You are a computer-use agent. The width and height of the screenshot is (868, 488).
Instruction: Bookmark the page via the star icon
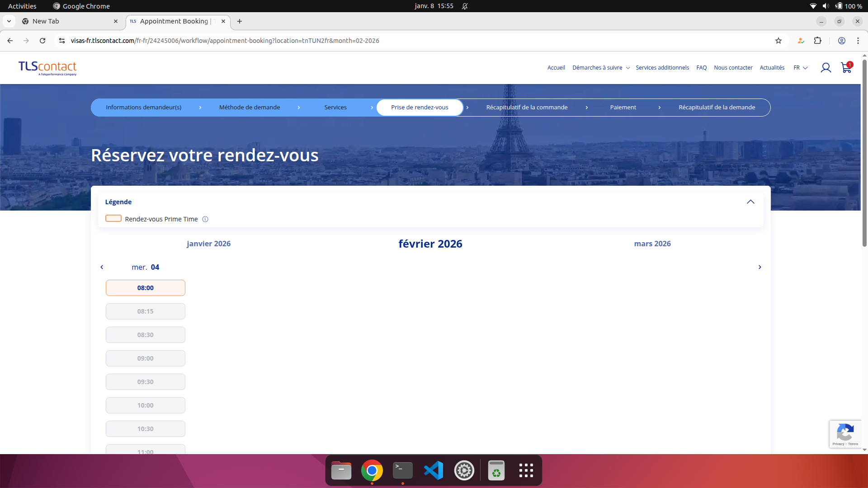pyautogui.click(x=779, y=41)
